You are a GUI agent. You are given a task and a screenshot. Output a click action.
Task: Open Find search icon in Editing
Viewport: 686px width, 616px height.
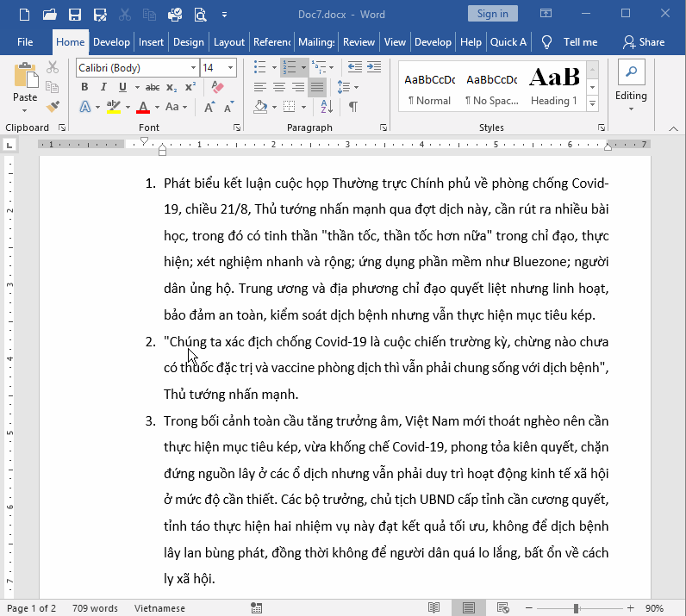[x=632, y=72]
